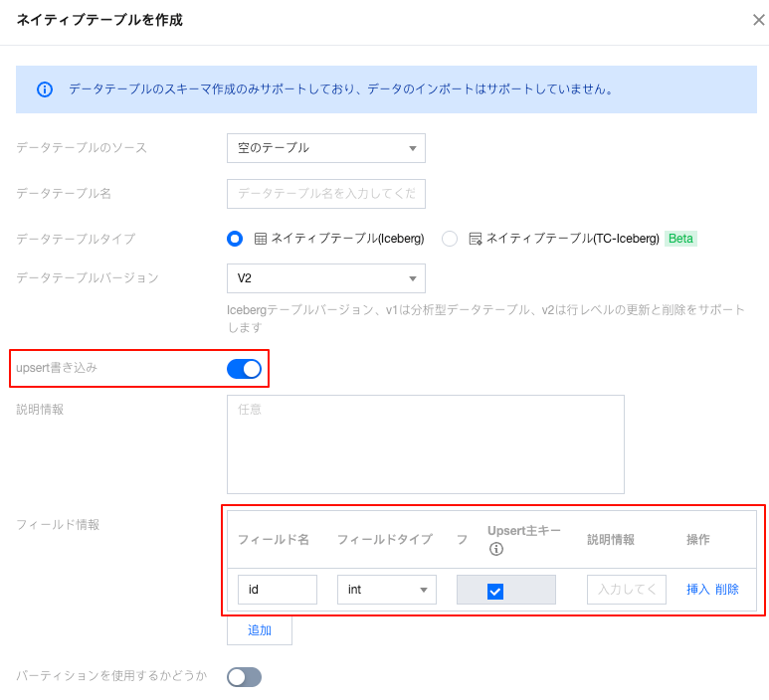Click the 削除 link in the id row
The height and width of the screenshot is (700, 769).
point(727,590)
